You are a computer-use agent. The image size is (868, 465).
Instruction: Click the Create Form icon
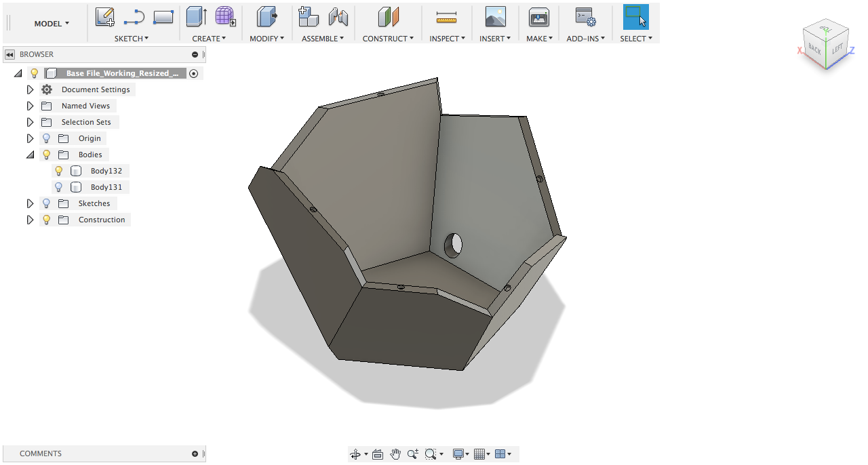point(225,16)
